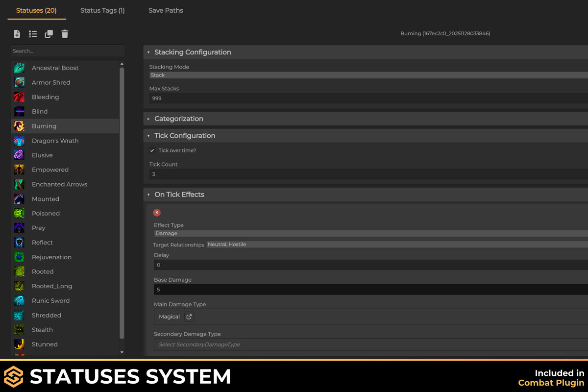Remove the Damage effect with red X button
Viewport: 588px width, 392px height.
156,212
